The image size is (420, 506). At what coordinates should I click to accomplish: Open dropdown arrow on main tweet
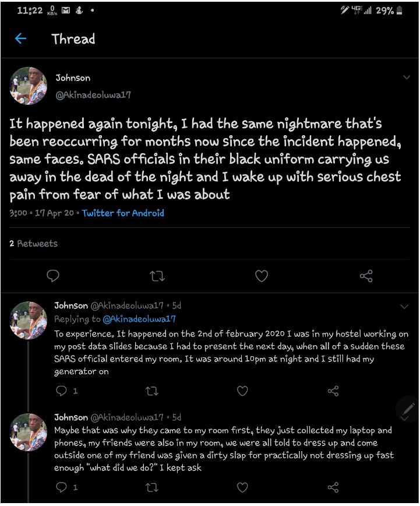(407, 78)
